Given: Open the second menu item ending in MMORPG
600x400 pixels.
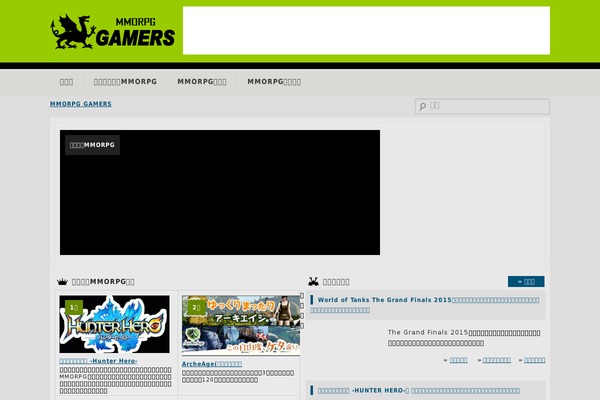Looking at the screenshot, I should click(126, 82).
